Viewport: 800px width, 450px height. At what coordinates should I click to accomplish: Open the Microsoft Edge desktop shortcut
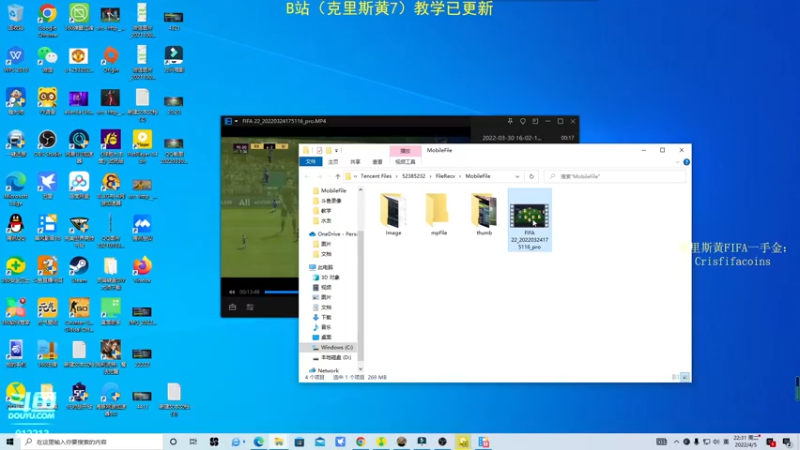(x=16, y=189)
